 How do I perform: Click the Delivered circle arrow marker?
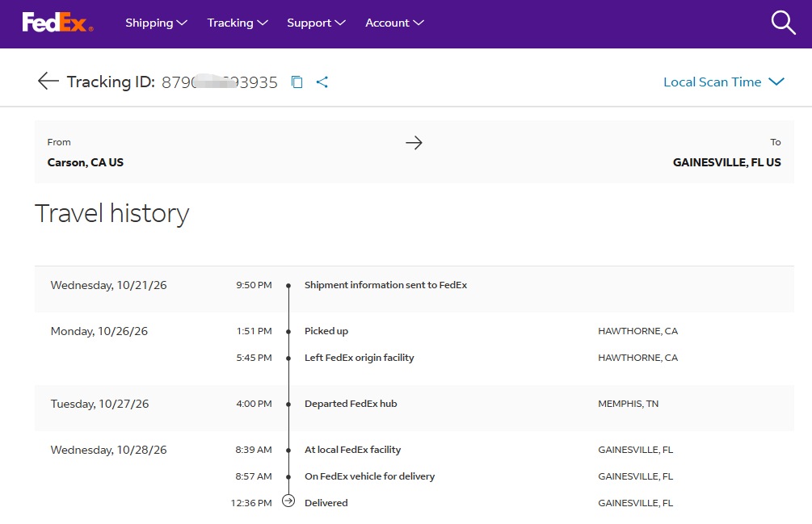coord(288,501)
